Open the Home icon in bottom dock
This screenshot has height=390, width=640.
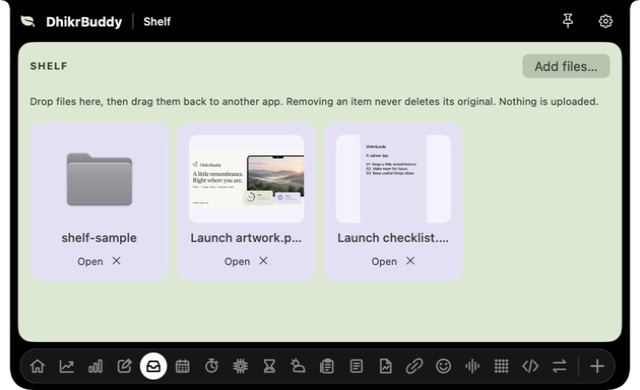(x=38, y=366)
